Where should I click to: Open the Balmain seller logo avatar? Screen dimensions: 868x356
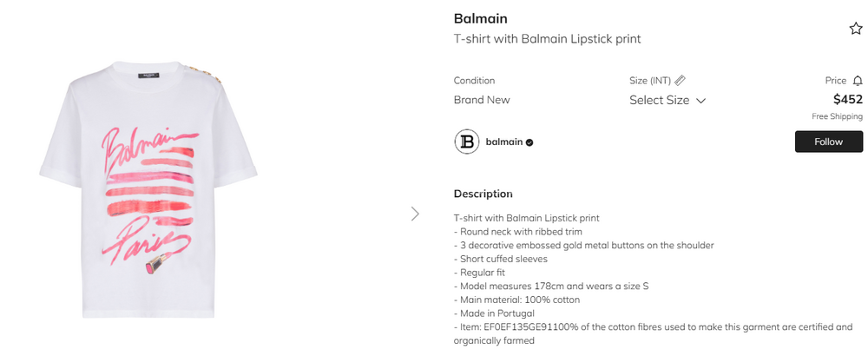(x=467, y=142)
